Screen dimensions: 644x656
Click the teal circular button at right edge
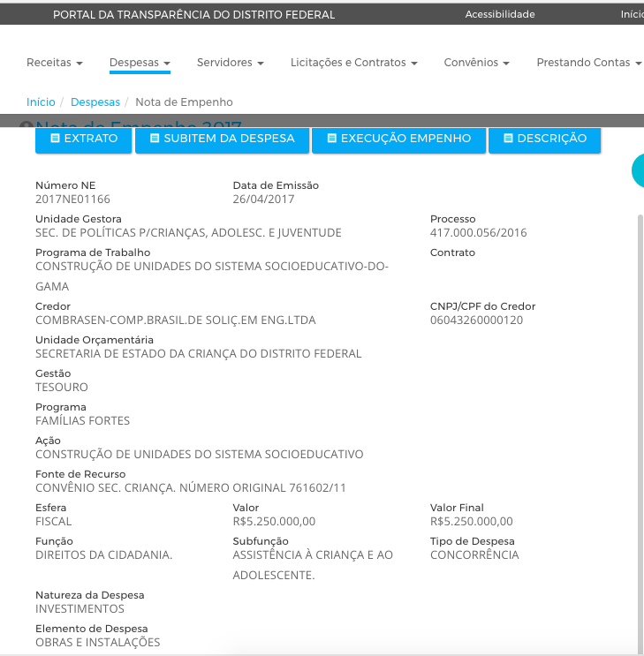(638, 170)
